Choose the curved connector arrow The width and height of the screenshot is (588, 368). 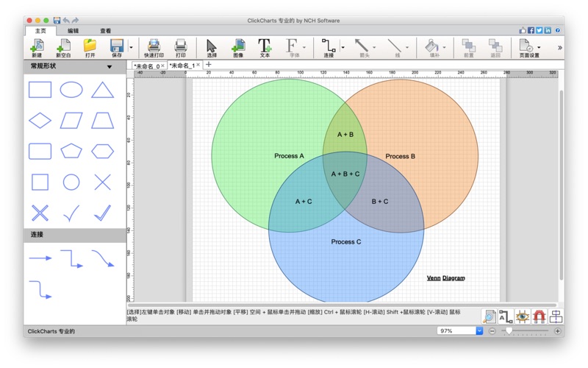[x=102, y=258]
